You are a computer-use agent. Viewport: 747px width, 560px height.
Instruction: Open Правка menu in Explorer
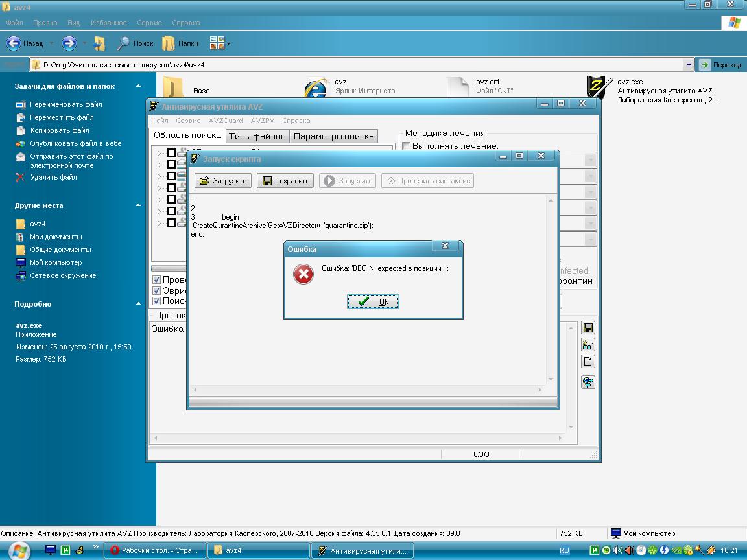pyautogui.click(x=45, y=23)
